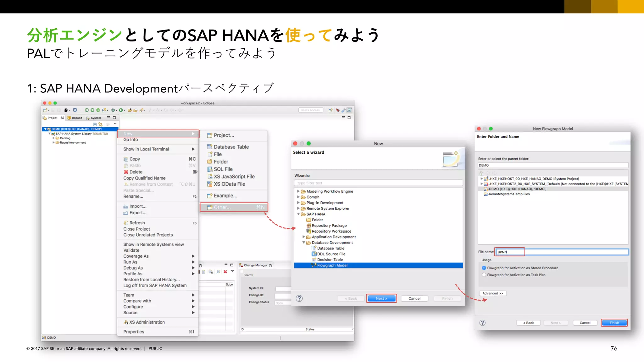Screen dimensions: 644x362
Task: Click Cancel in the New wizard dialog
Action: (x=414, y=299)
